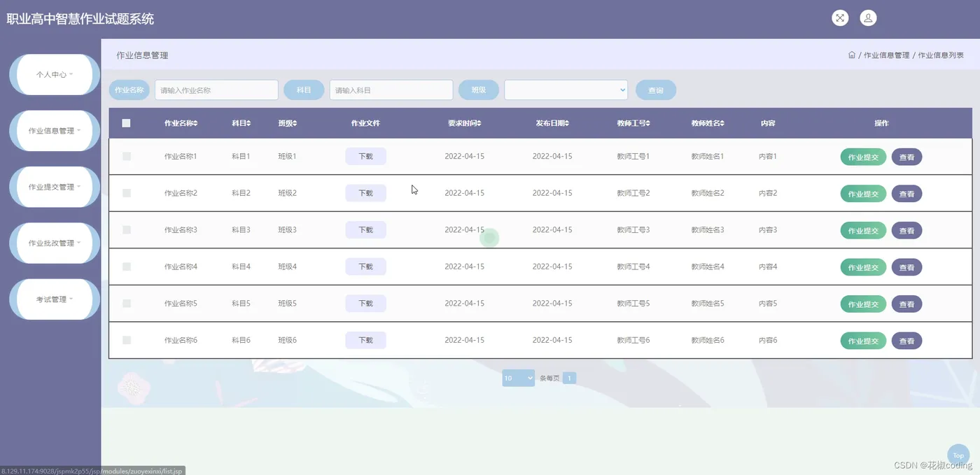Click cell text 教师工号5
The height and width of the screenshot is (475, 980).
(x=633, y=304)
